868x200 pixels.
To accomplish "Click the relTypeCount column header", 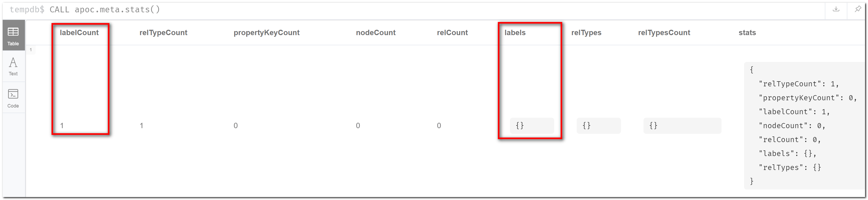I will (x=163, y=32).
